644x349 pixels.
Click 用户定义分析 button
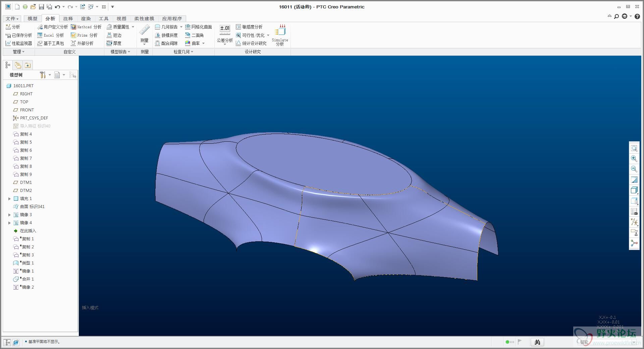coord(52,27)
